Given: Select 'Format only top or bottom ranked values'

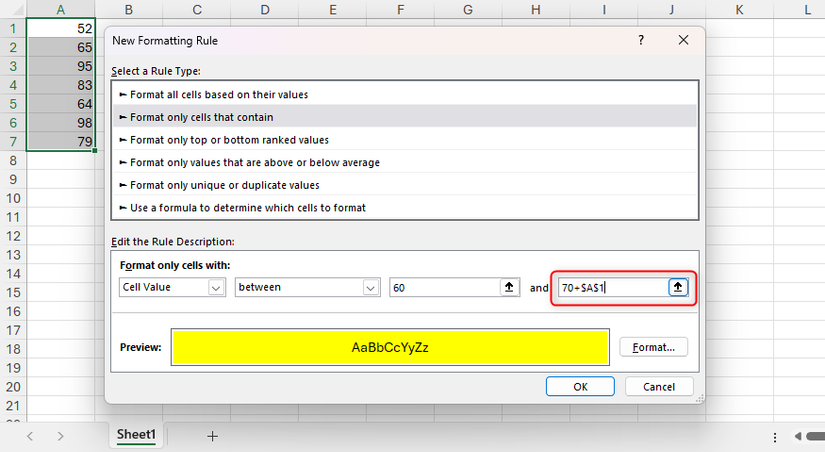Looking at the screenshot, I should pos(229,139).
